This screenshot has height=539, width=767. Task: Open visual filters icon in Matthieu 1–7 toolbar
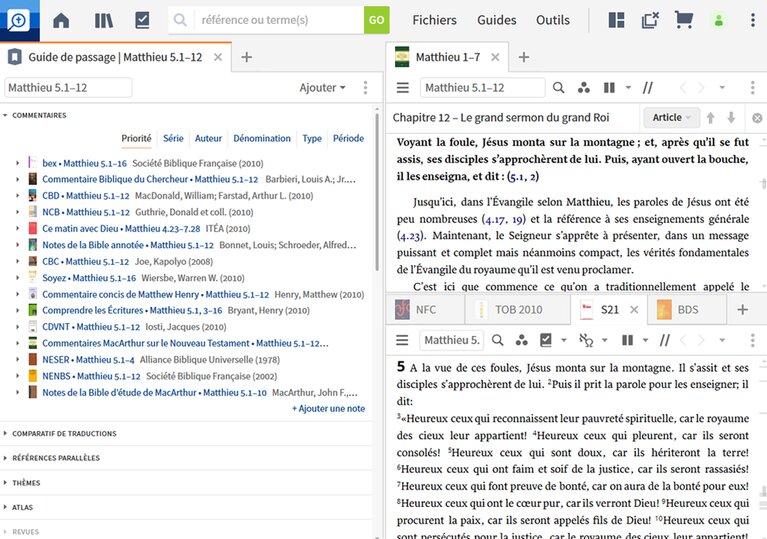583,88
